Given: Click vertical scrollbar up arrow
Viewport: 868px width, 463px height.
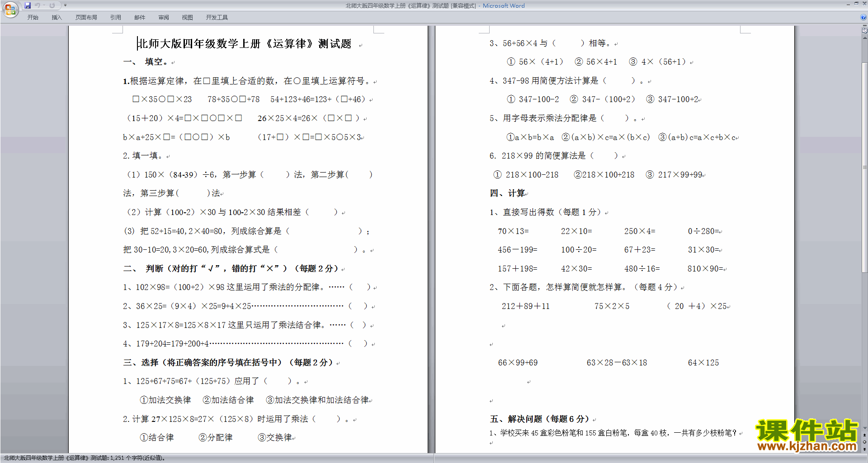Looking at the screenshot, I should (865, 38).
